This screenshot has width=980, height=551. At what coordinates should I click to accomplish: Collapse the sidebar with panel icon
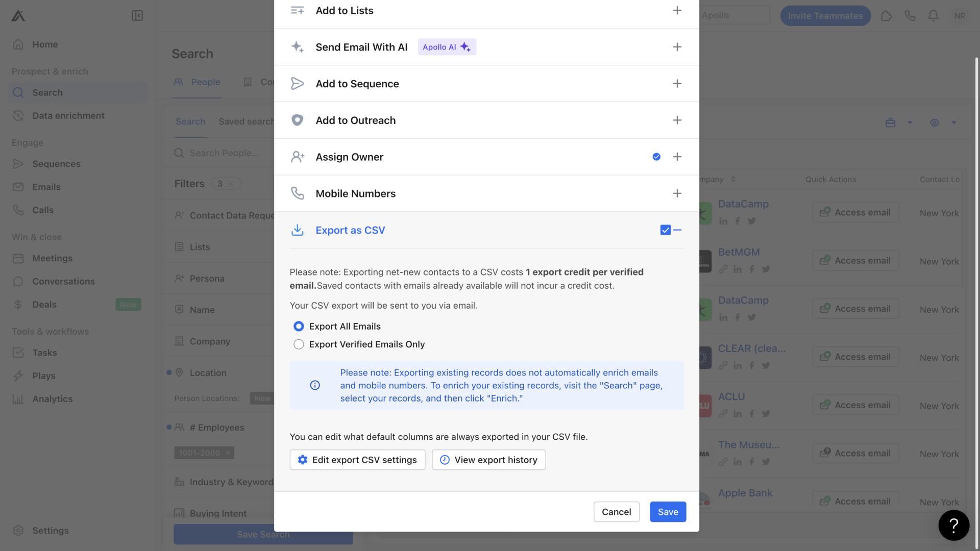pyautogui.click(x=137, y=16)
